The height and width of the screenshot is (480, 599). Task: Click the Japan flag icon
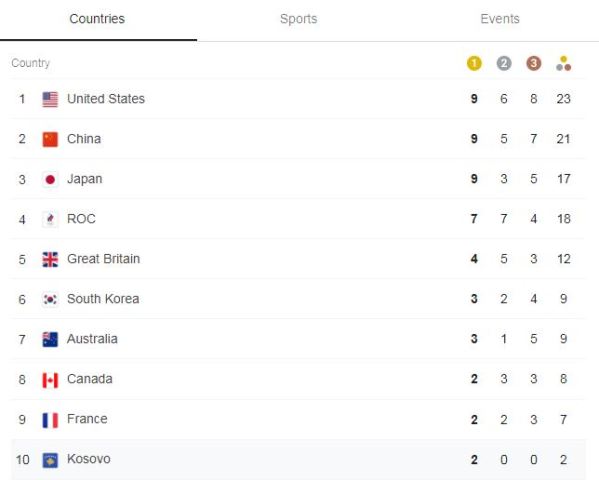pos(50,180)
